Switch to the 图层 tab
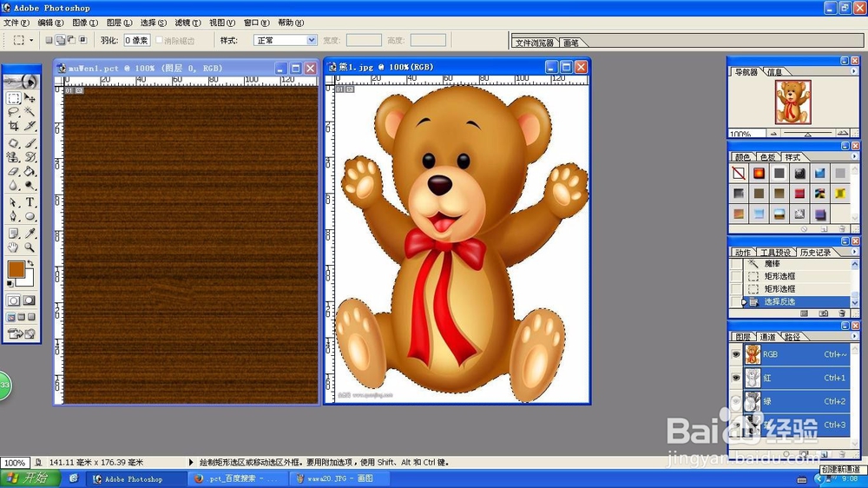Screen dimensions: 868x488 point(743,337)
